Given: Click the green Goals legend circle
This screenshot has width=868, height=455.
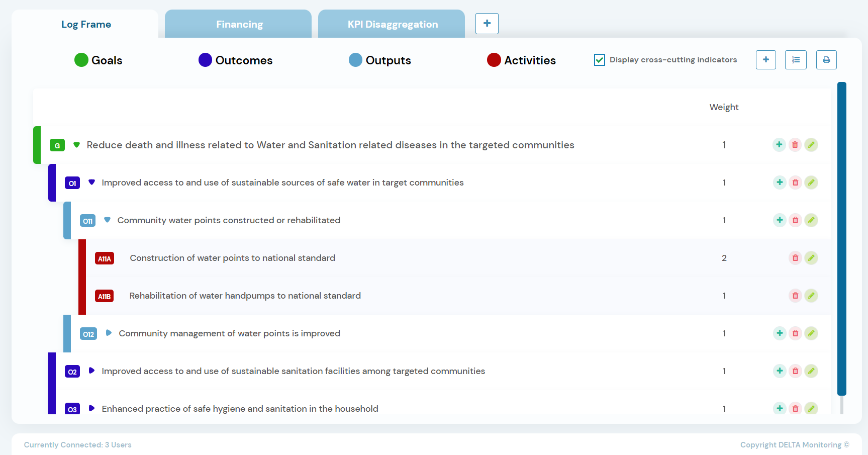Looking at the screenshot, I should tap(81, 60).
